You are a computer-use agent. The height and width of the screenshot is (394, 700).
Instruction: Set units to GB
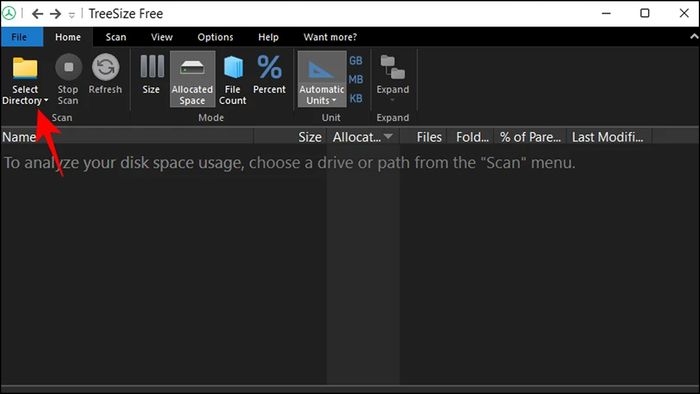pyautogui.click(x=356, y=61)
